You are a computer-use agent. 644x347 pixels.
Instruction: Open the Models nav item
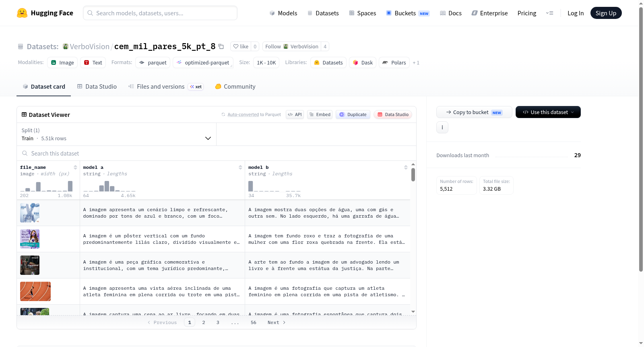tap(283, 13)
